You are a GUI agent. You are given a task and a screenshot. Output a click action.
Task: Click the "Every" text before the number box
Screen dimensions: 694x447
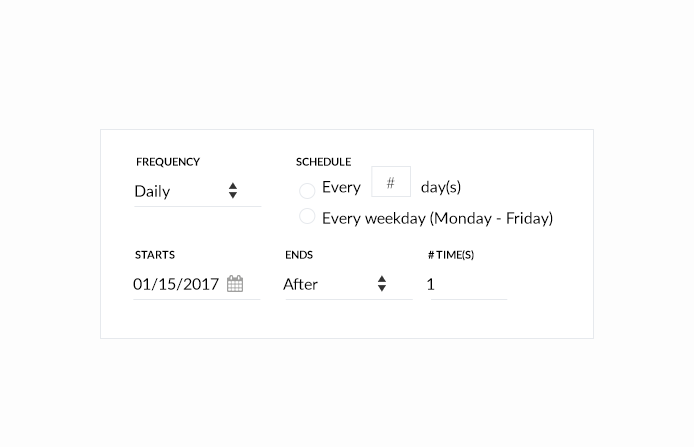click(x=341, y=187)
